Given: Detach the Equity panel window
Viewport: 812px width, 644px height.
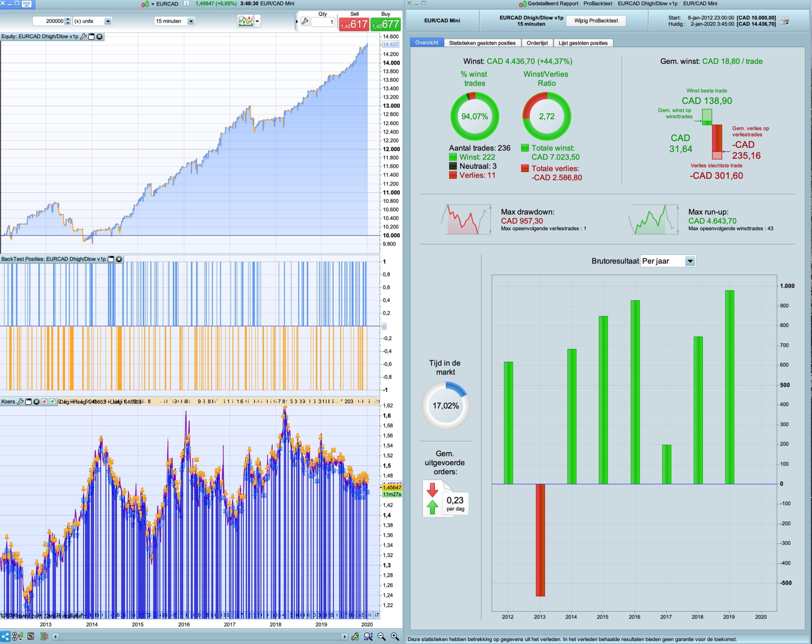Looking at the screenshot, I should 92,36.
